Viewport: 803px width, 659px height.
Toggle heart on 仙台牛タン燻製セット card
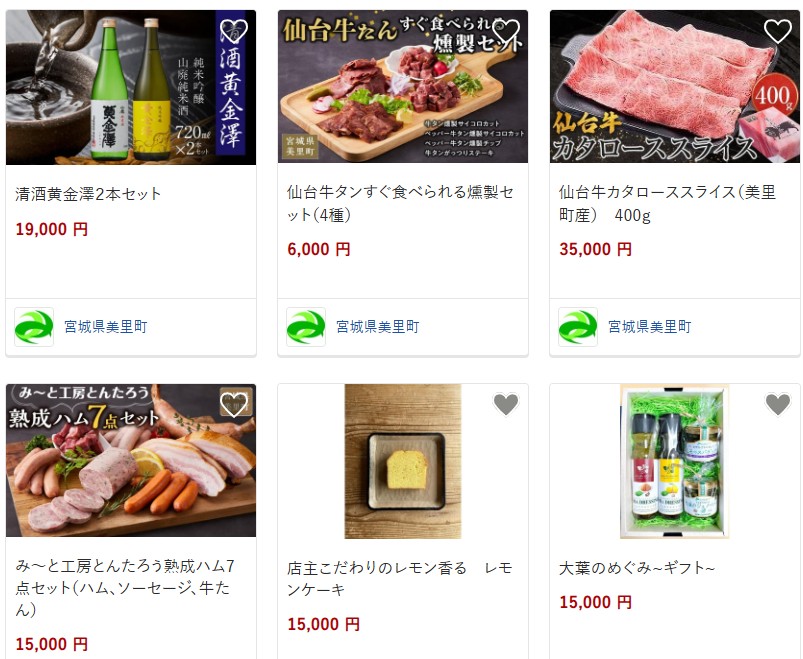tap(506, 31)
